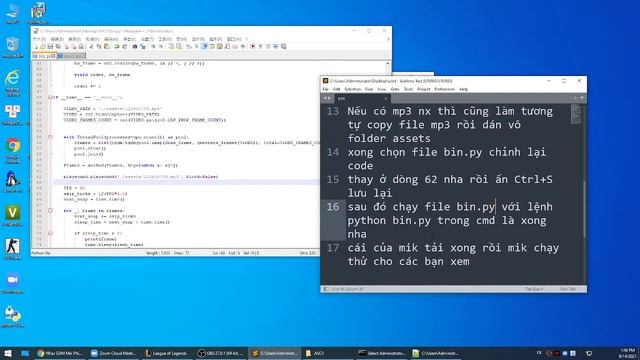Image resolution: width=640 pixels, height=360 pixels.
Task: Open the Help menu in Sublime Text
Action: coord(464,89)
